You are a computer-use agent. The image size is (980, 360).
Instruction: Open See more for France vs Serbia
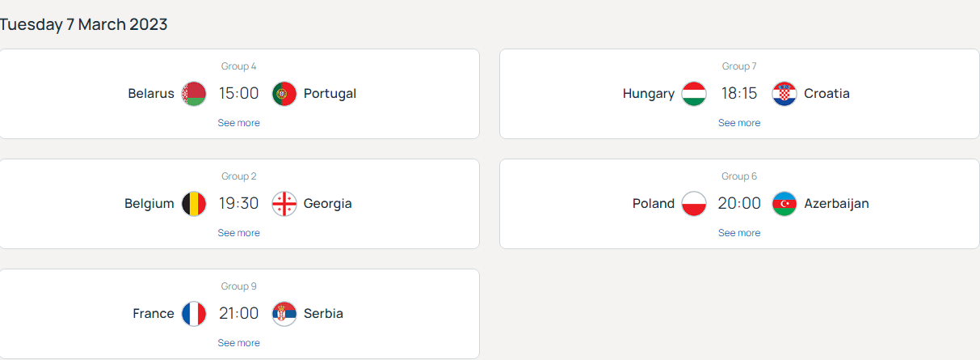point(239,343)
